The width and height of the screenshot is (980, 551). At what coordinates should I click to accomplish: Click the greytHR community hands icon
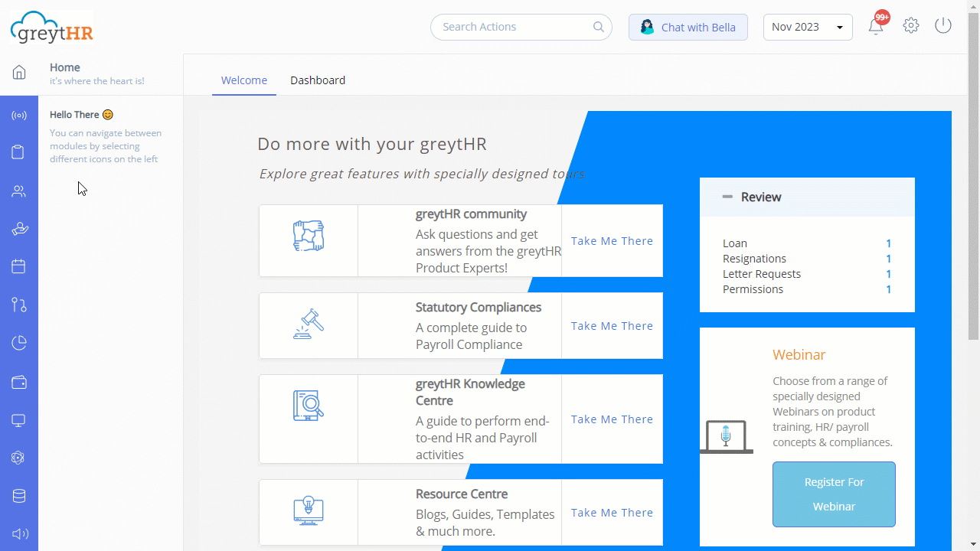pyautogui.click(x=309, y=236)
